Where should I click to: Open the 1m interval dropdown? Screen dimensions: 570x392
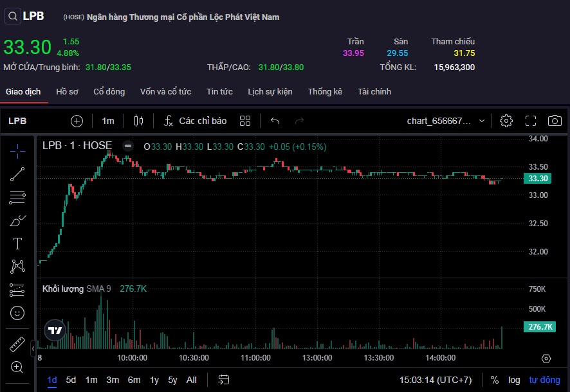108,121
